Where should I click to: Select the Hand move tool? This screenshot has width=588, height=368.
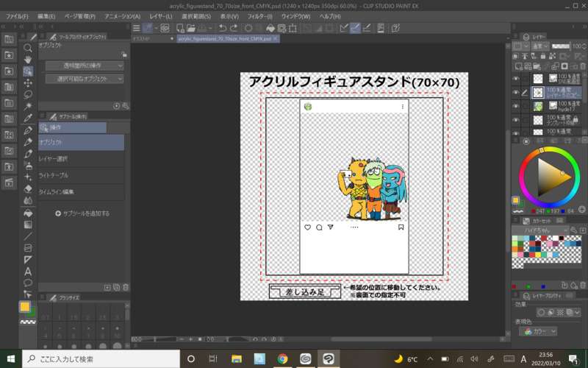pos(28,60)
